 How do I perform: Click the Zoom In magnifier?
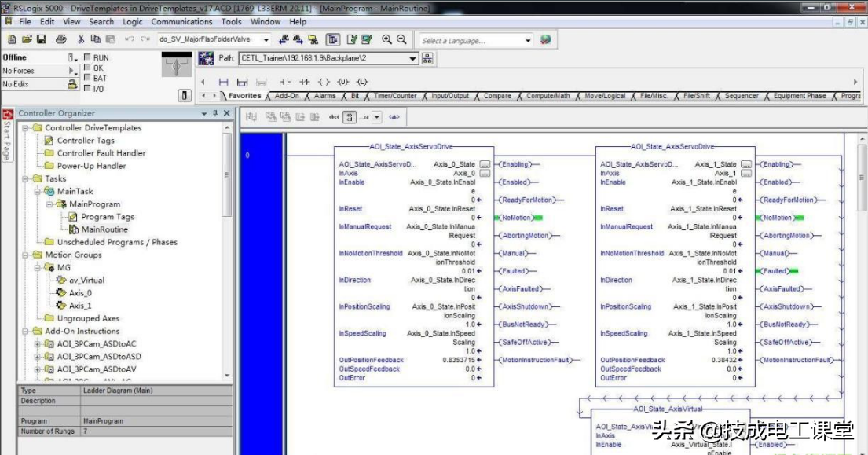[x=386, y=39]
